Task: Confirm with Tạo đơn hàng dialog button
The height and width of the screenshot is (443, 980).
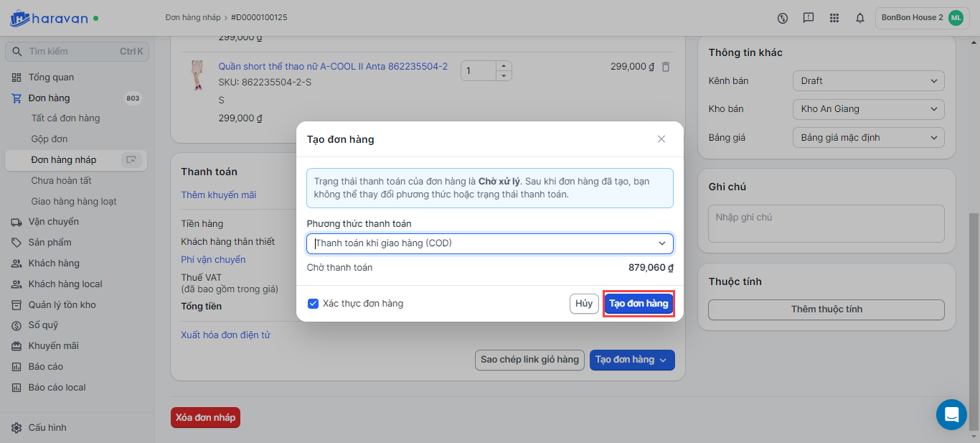Action: (639, 304)
